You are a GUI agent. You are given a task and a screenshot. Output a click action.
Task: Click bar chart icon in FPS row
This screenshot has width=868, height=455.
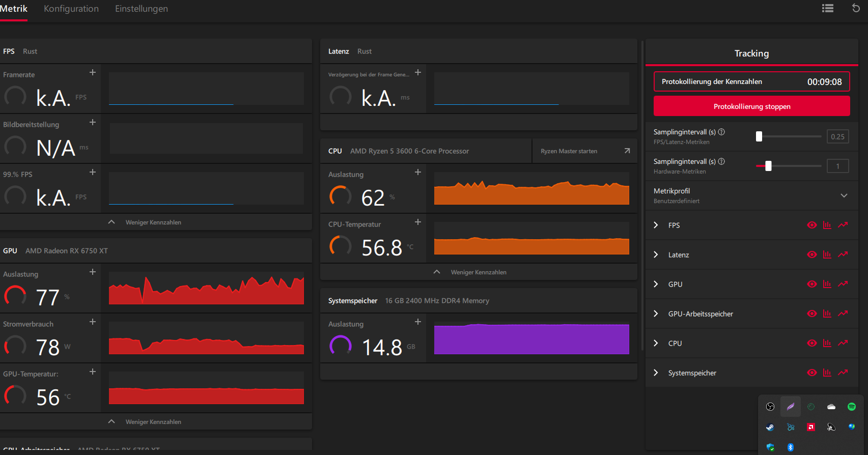827,225
